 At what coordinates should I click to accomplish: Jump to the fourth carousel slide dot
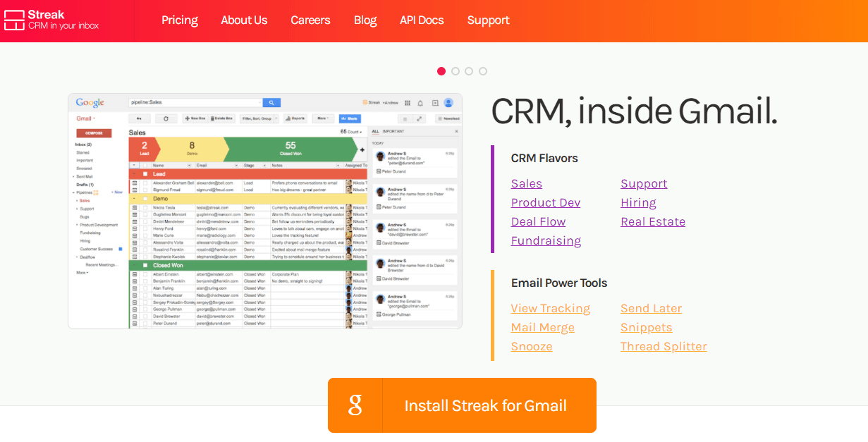point(483,71)
